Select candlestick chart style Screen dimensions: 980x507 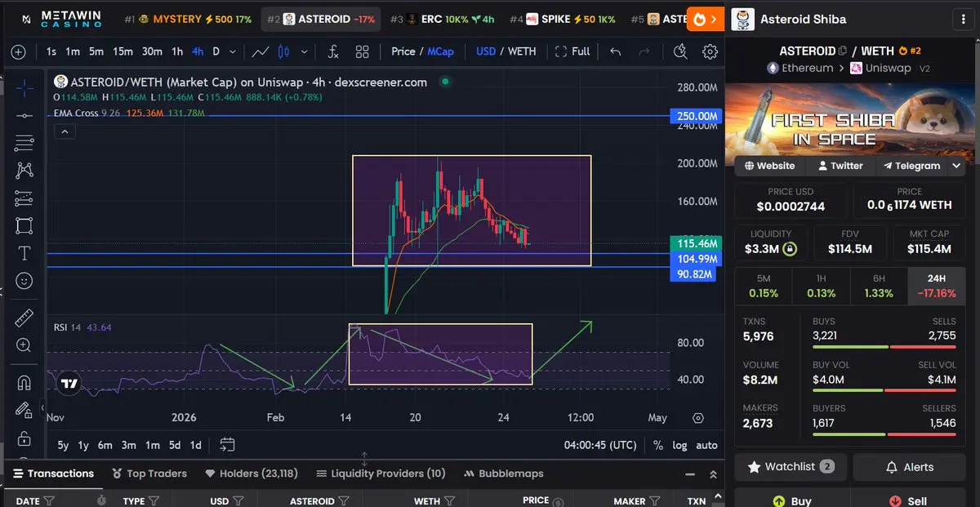click(x=283, y=51)
